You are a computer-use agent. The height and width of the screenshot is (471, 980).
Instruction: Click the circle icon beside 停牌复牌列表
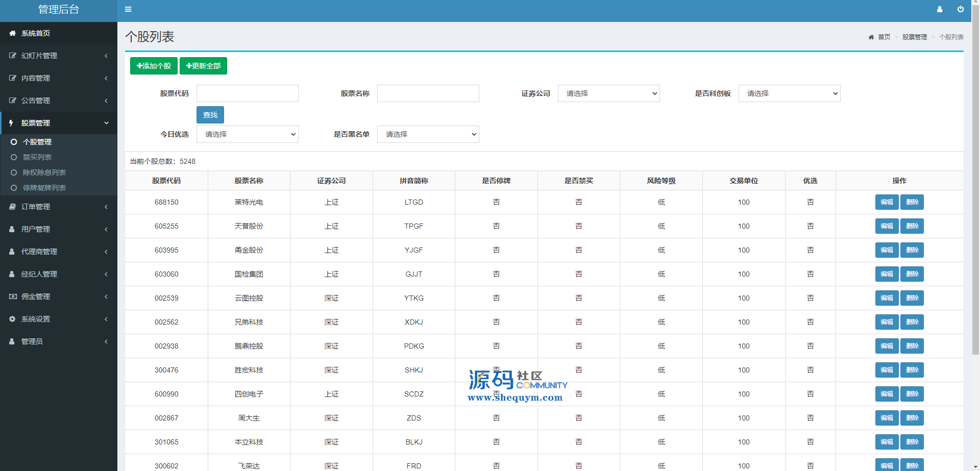pyautogui.click(x=14, y=188)
